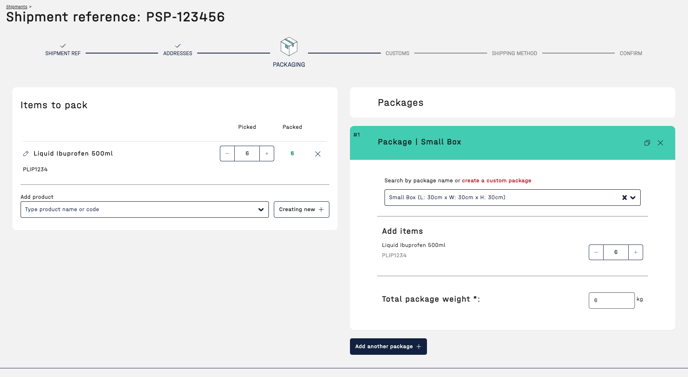This screenshot has width=688, height=377.
Task: Click the pencil edit icon beside Liquid Ibuprofen
Action: click(x=25, y=154)
